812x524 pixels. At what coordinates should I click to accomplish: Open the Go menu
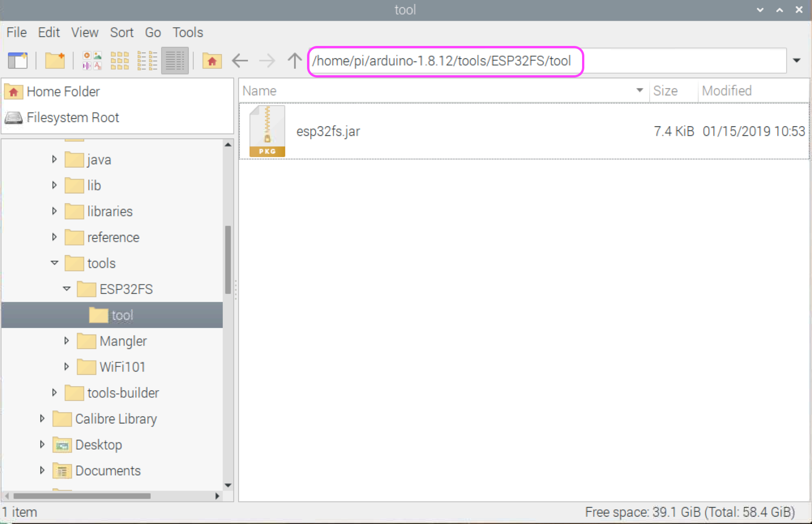click(153, 32)
